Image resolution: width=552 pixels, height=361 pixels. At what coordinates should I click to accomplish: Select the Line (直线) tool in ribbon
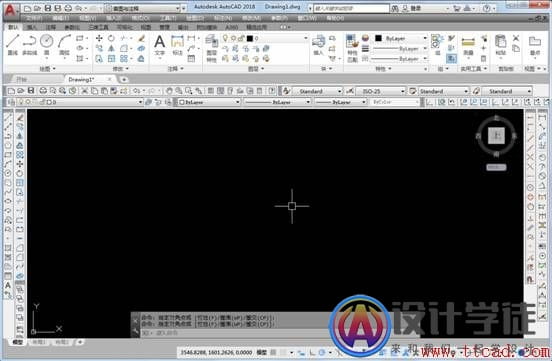[x=13, y=44]
